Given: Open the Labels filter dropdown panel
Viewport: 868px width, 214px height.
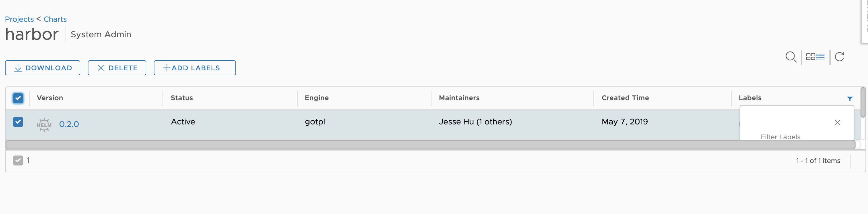Looking at the screenshot, I should click(850, 99).
